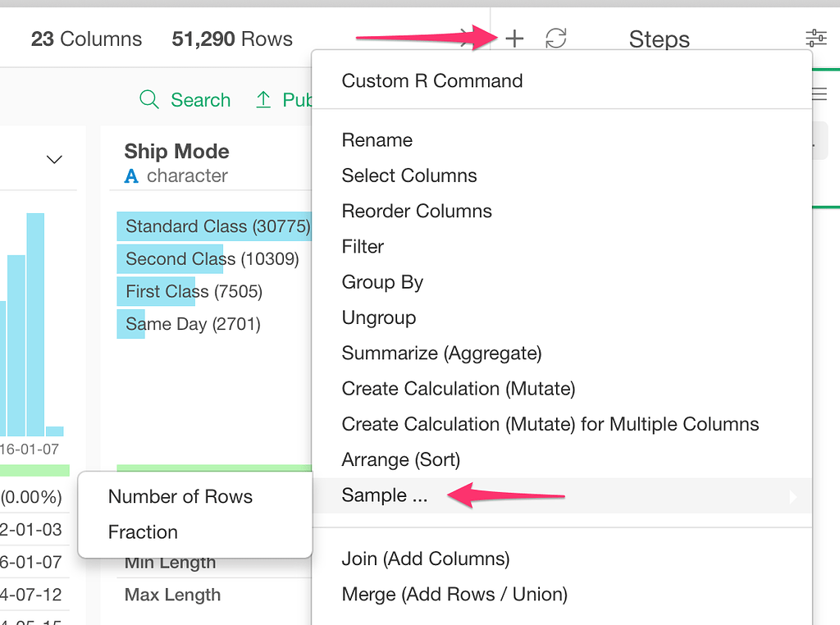Select Group By menu option
The height and width of the screenshot is (625, 840).
coord(382,282)
